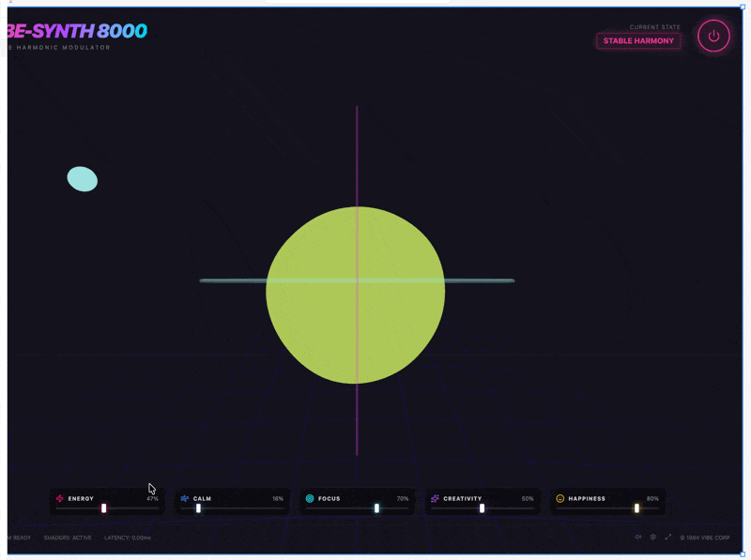Click the Energy lightning icon
Screen dimensions: 751x560
click(60, 499)
